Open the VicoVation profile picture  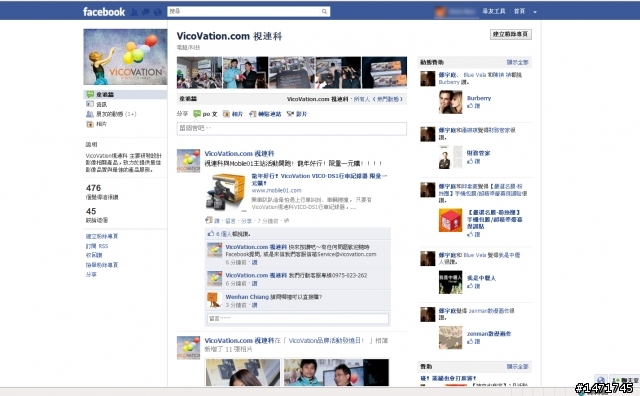coord(125,57)
